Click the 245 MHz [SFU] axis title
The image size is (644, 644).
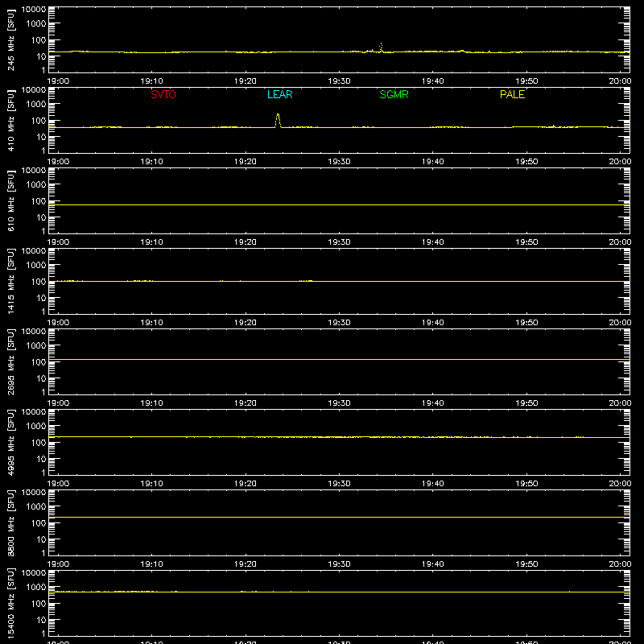coord(10,39)
